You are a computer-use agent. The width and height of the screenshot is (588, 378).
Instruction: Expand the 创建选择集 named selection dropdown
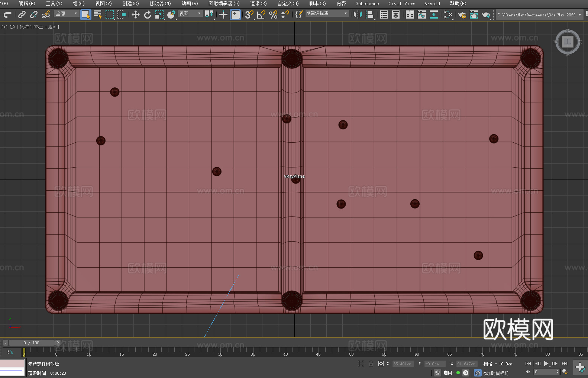coord(327,13)
